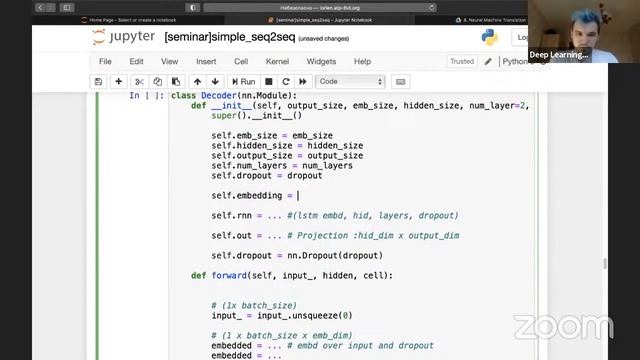Click the self.out projection line
This screenshot has height=360, width=640.
click(335, 236)
